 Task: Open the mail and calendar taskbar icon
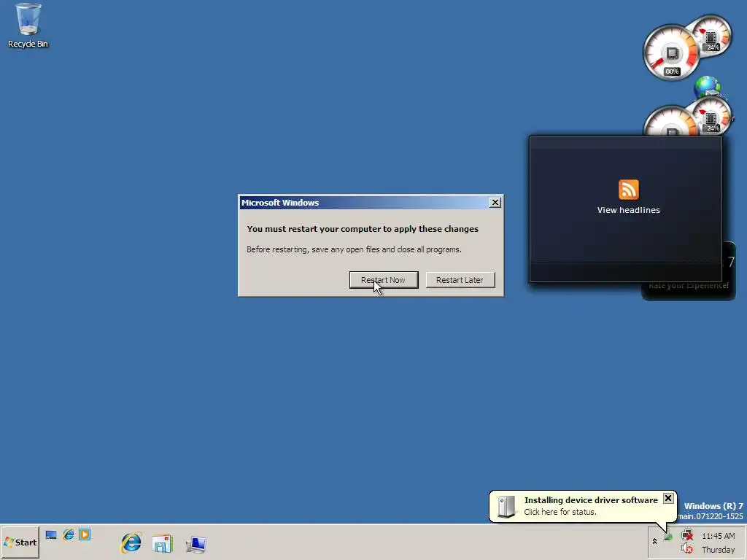point(163,543)
